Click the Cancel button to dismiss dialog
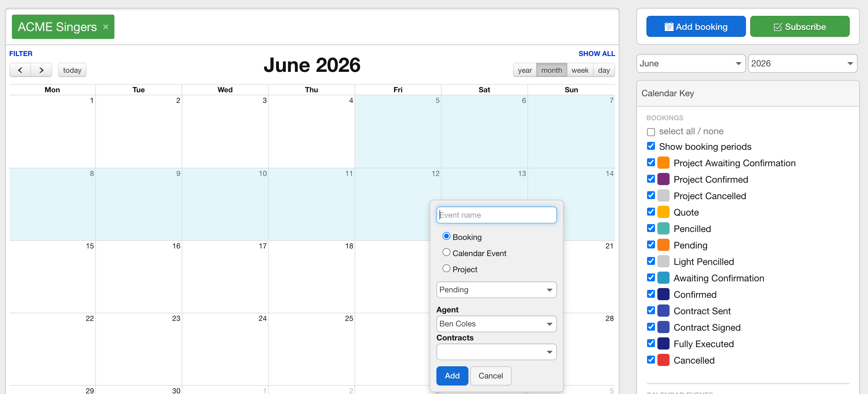This screenshot has height=394, width=868. pyautogui.click(x=490, y=376)
